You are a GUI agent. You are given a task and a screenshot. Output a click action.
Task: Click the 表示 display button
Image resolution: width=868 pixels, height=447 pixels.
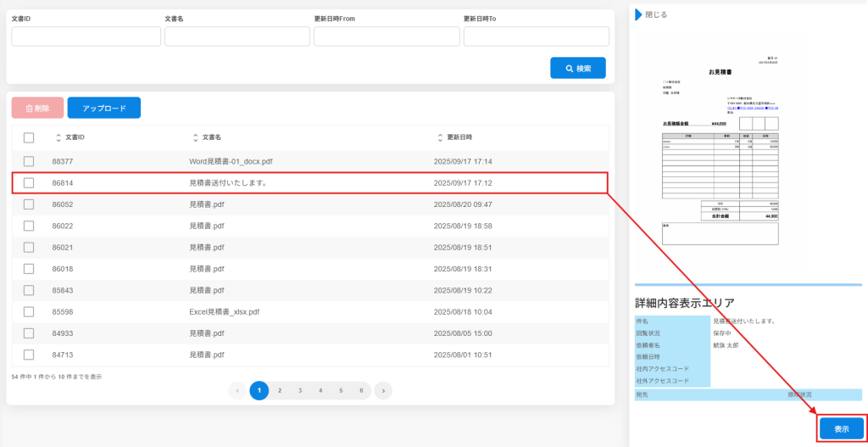pyautogui.click(x=841, y=429)
